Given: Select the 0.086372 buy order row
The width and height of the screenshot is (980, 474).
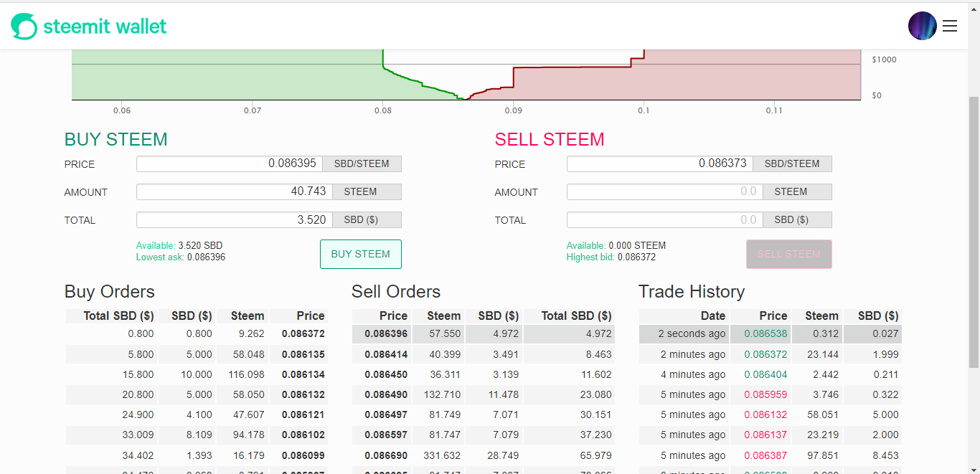Looking at the screenshot, I should [197, 333].
